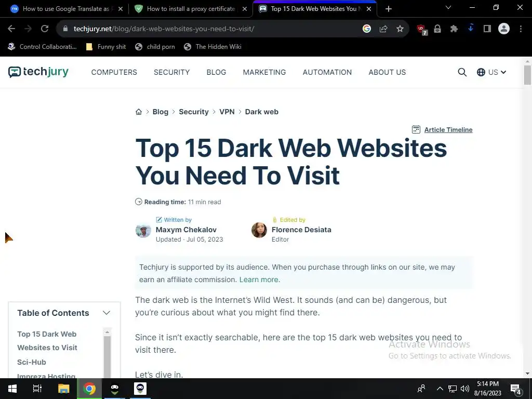Go back to previous page
The width and height of the screenshot is (532, 399).
[11, 29]
